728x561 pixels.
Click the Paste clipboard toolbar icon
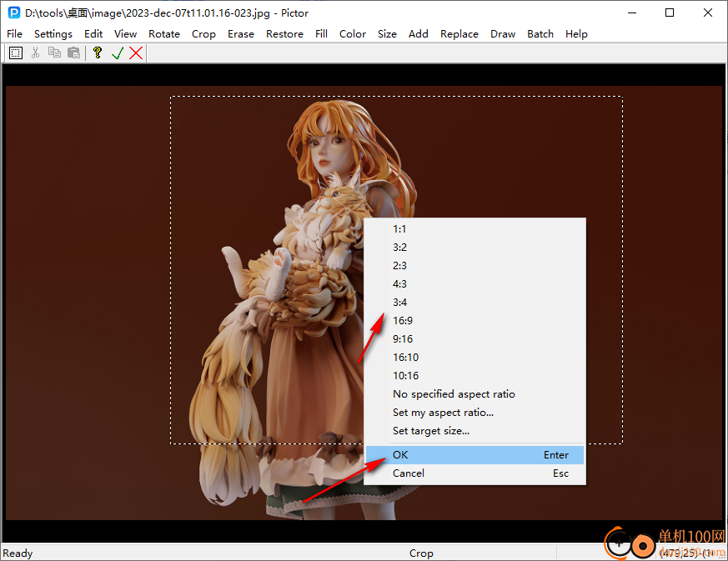(73, 53)
